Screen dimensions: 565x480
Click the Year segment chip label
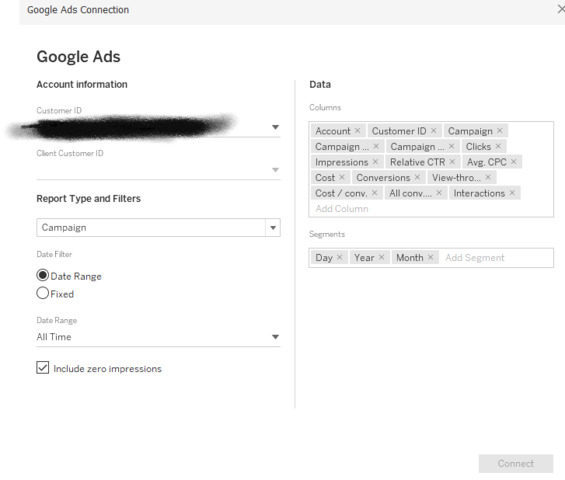click(x=364, y=258)
